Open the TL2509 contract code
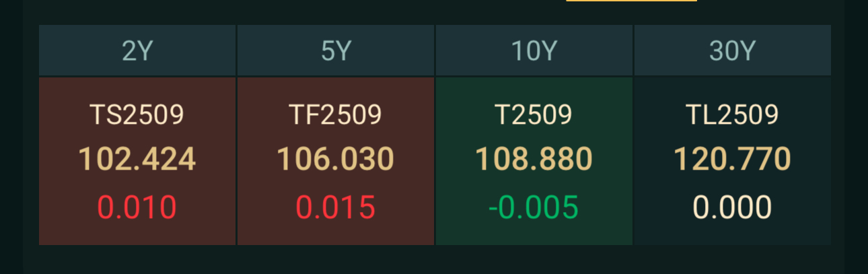 tap(732, 115)
